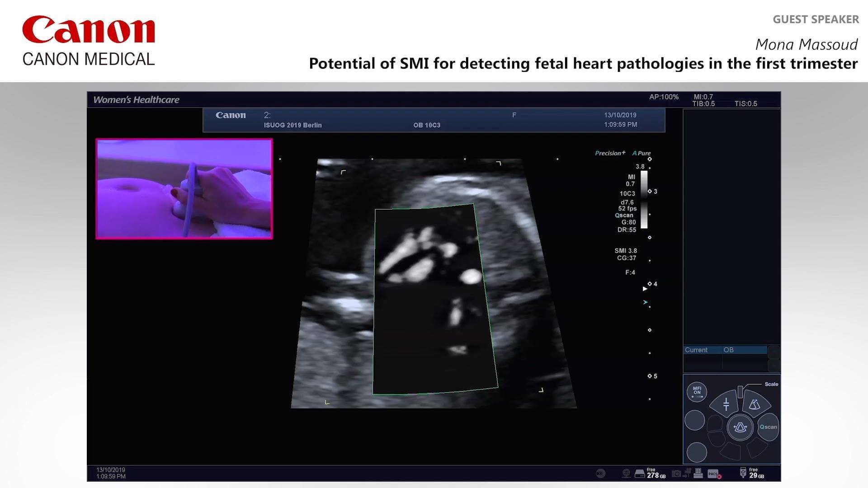Open the network globe status icon
The image size is (868, 488).
click(x=626, y=473)
